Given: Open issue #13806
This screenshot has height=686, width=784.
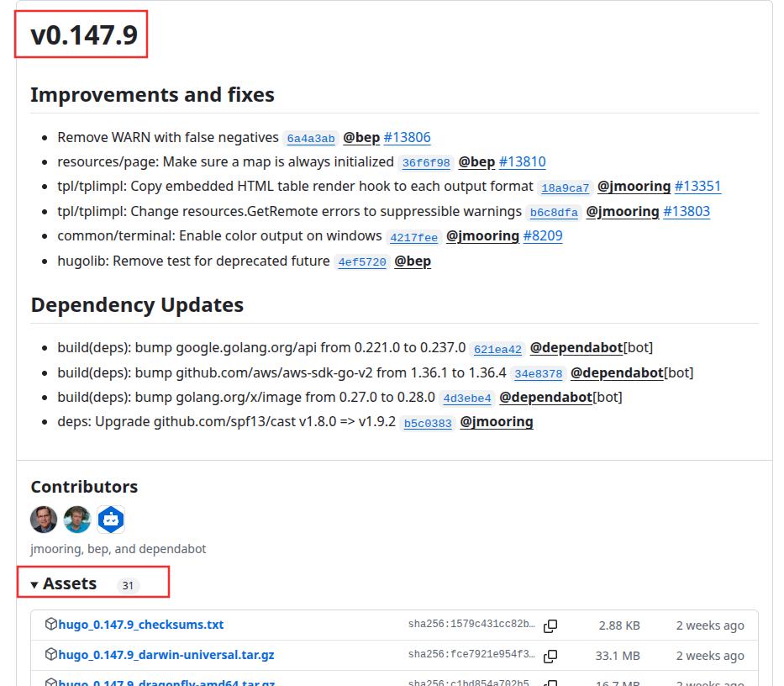Looking at the screenshot, I should (x=407, y=137).
